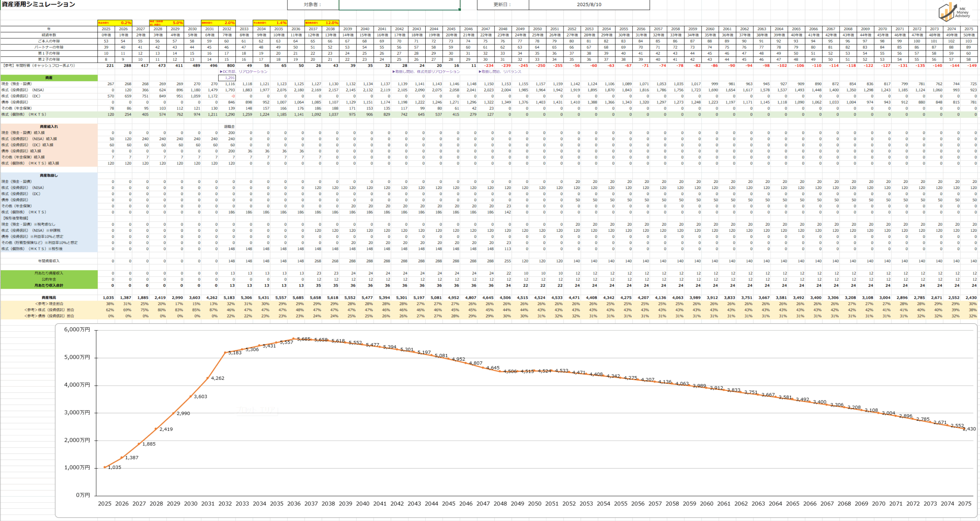Image resolution: width=980 pixels, height=521 pixels.
Task: Select the 2.0% bond yield cell
Action: click(229, 23)
